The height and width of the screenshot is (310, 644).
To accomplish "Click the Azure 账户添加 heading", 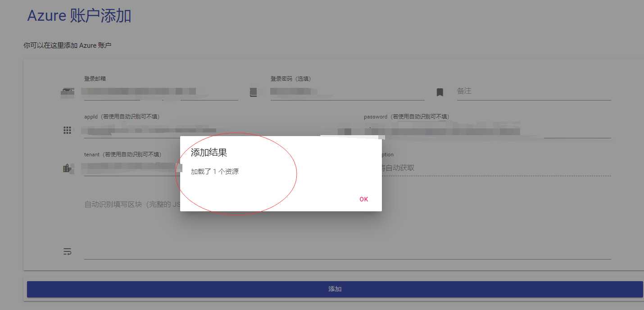I will point(79,16).
